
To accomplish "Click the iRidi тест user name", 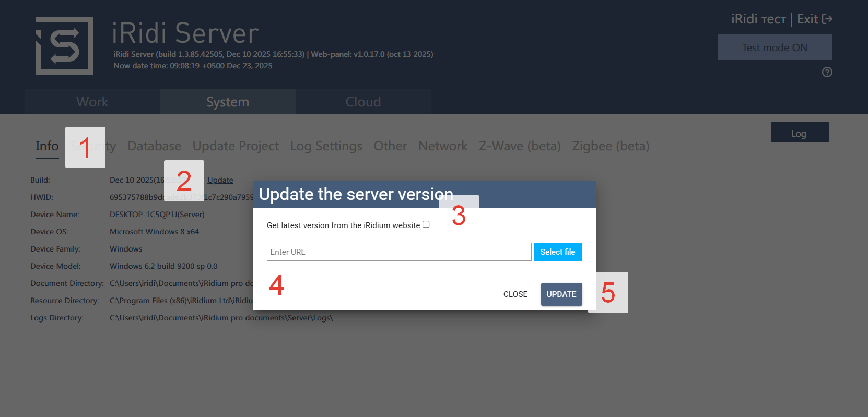I will [758, 19].
